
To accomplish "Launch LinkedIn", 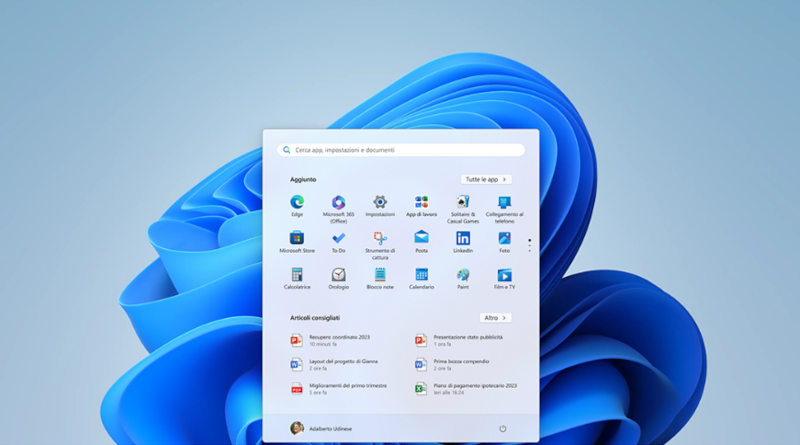I will click(x=463, y=242).
